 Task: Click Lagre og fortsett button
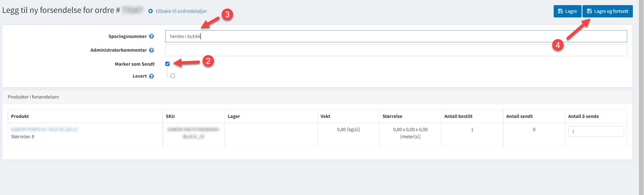point(607,11)
